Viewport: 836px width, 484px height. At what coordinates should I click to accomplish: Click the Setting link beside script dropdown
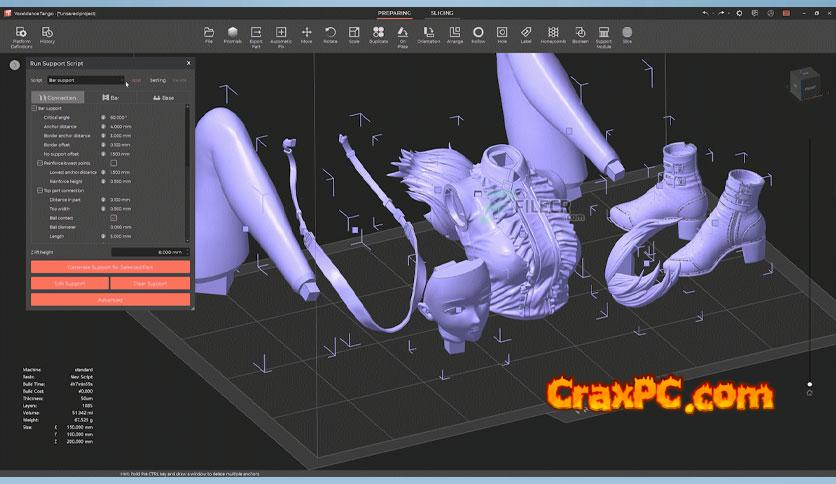pos(157,80)
